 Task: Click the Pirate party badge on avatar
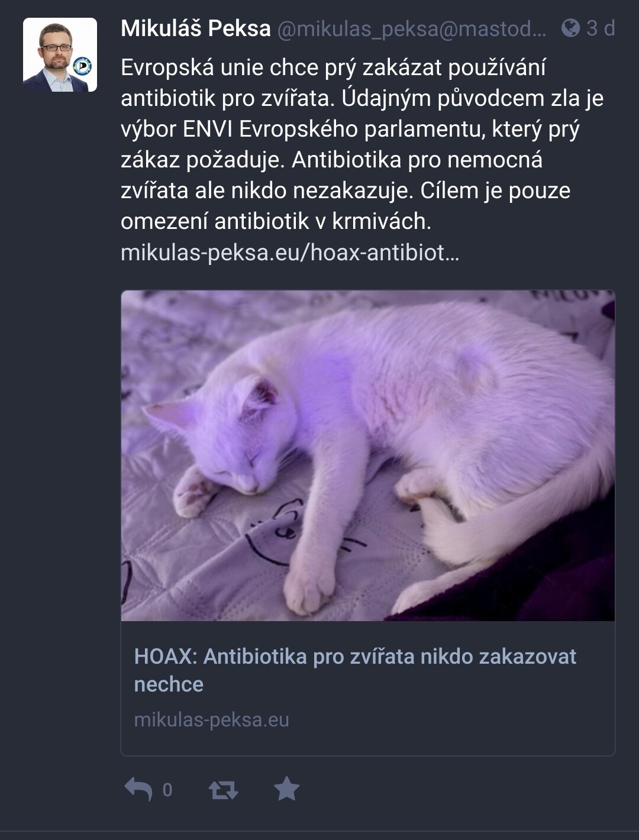tap(82, 67)
